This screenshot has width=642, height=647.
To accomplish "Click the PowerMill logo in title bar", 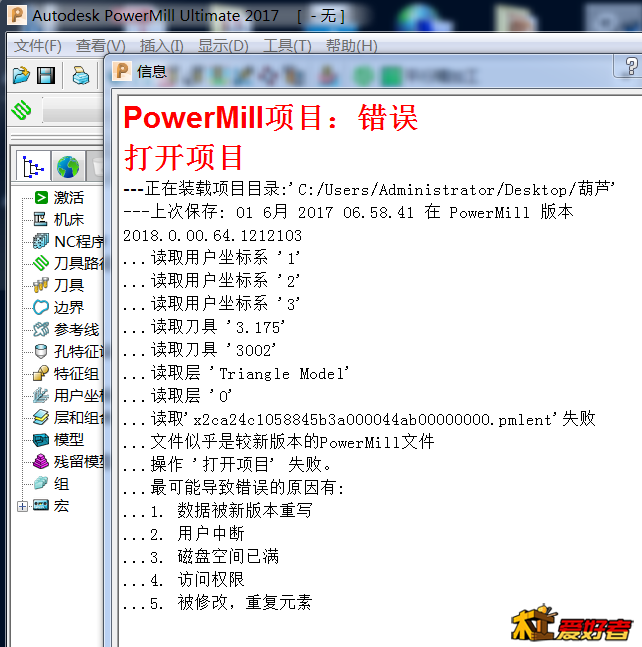I will pos(17,15).
